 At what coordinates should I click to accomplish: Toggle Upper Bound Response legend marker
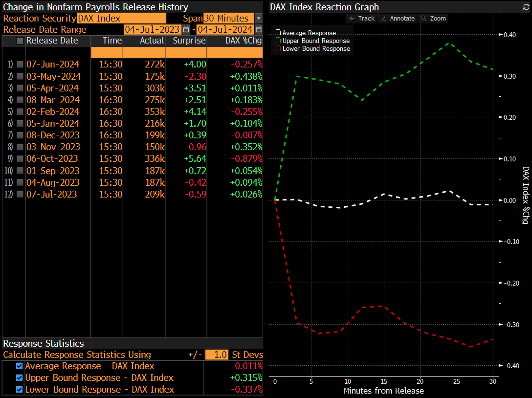point(278,41)
